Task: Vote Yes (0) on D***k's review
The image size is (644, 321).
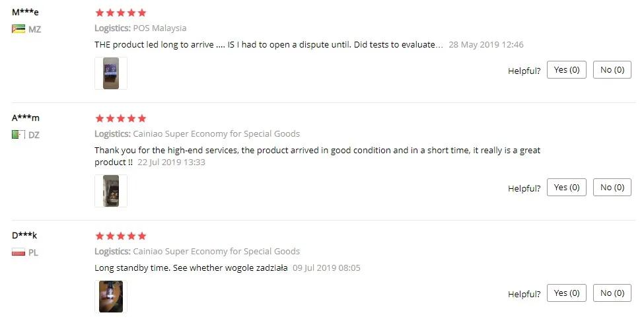Action: (x=566, y=293)
